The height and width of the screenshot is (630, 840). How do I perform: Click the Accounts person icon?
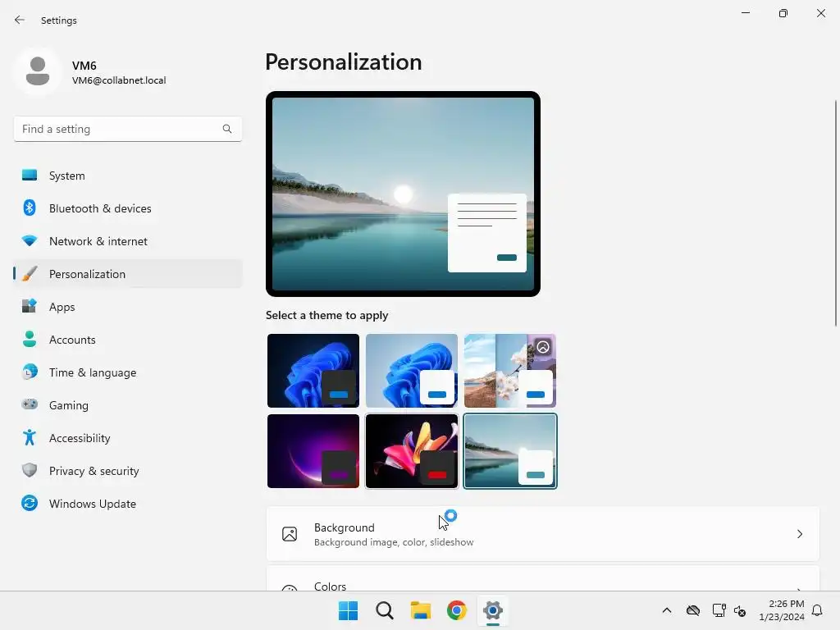point(30,339)
